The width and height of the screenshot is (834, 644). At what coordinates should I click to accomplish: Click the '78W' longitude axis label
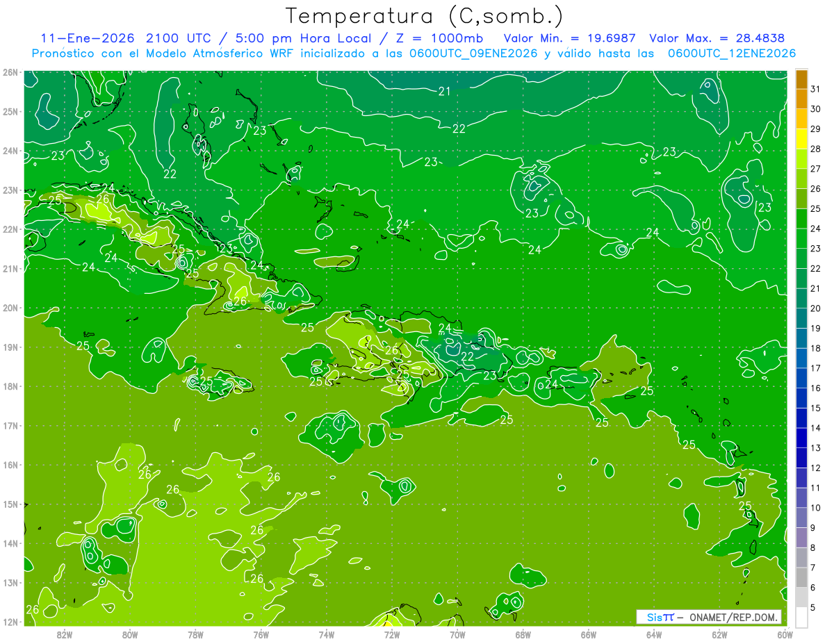pyautogui.click(x=195, y=634)
